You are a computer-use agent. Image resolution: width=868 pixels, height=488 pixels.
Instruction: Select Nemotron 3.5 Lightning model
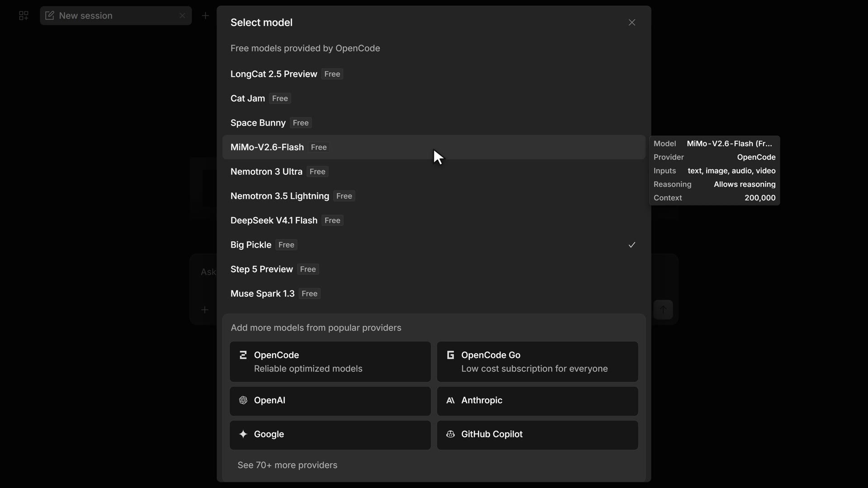coord(434,196)
